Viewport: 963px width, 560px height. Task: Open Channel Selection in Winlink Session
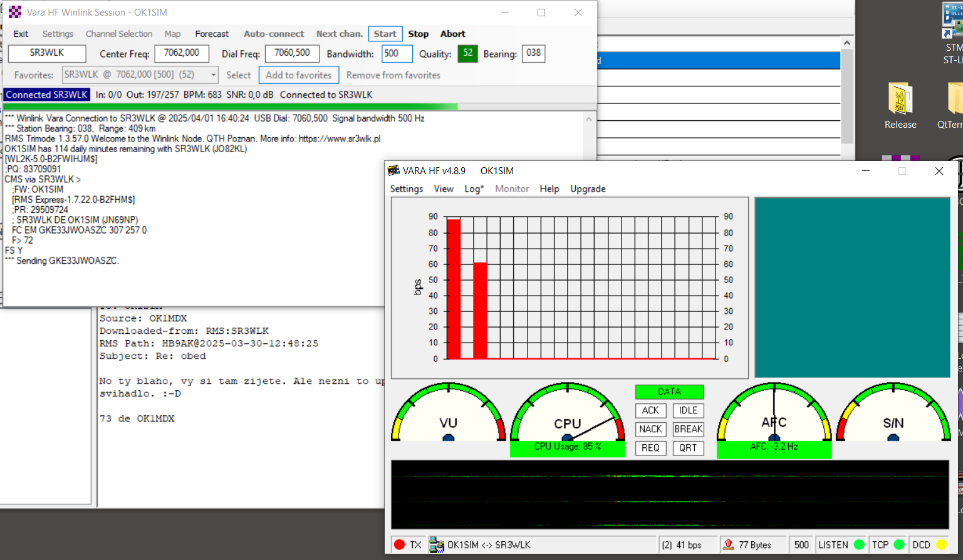pos(119,34)
